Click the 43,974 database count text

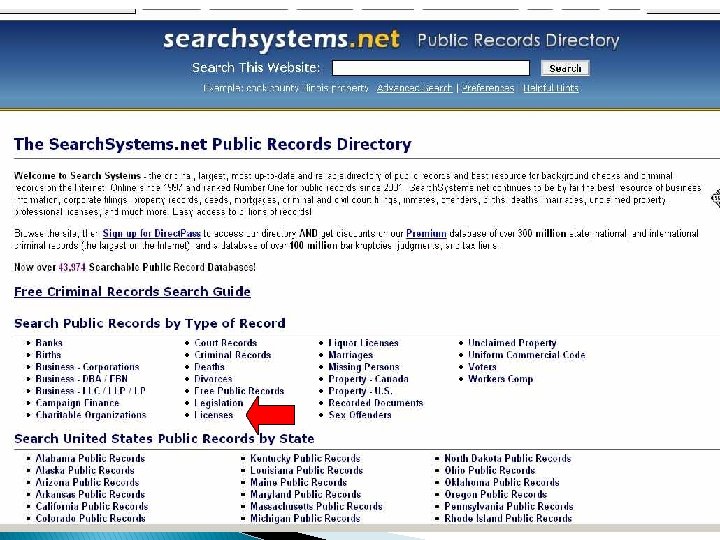pyautogui.click(x=72, y=267)
